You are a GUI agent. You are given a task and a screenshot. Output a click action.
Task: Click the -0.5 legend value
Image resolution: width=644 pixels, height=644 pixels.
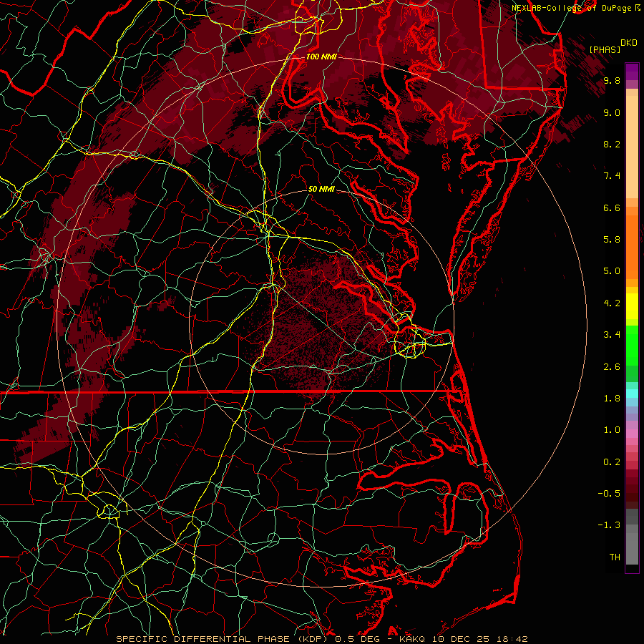point(609,494)
